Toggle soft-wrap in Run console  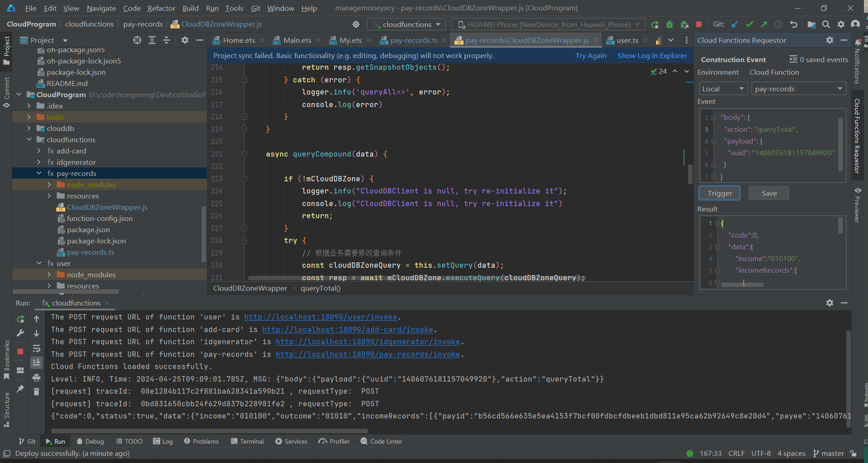[36, 348]
